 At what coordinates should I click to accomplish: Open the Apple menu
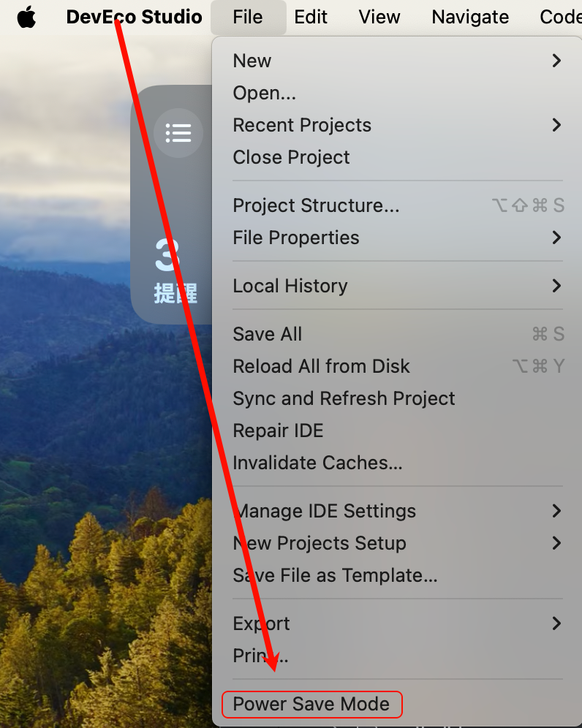pyautogui.click(x=26, y=17)
